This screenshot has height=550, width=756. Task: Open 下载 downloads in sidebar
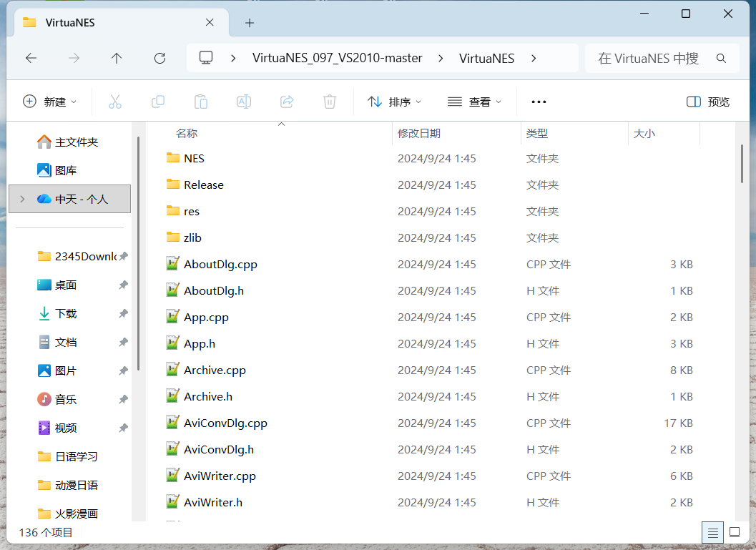57,313
